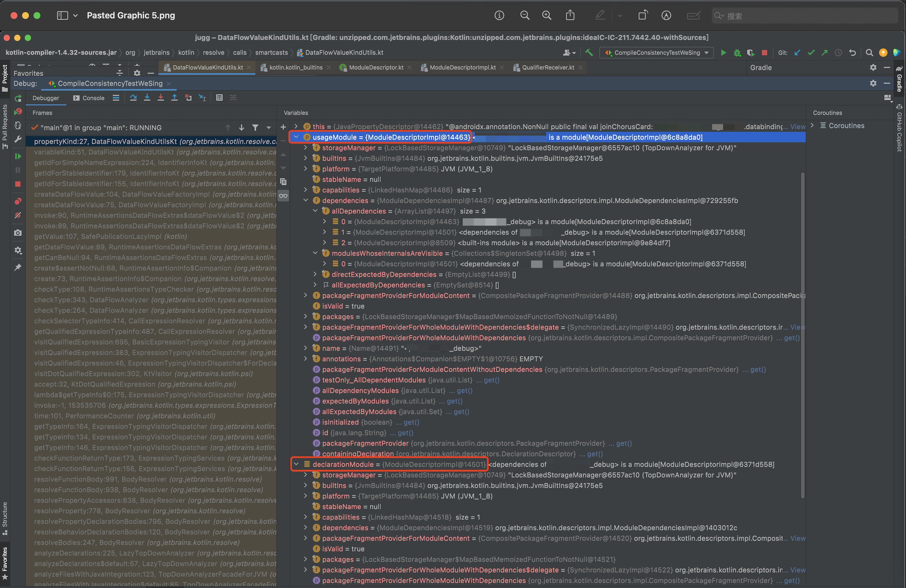
Task: Click get() link for the id property
Action: tap(405, 433)
